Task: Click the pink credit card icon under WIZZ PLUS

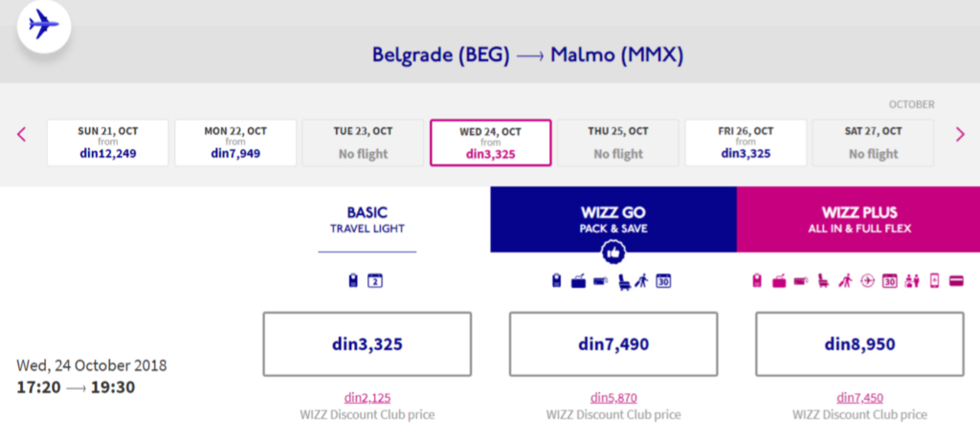Action: pos(956,281)
